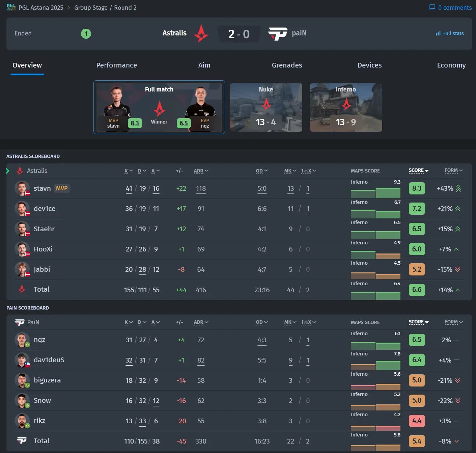Click the Astralis Total ADR value 416
Image resolution: width=476 pixels, height=453 pixels.
pos(201,290)
